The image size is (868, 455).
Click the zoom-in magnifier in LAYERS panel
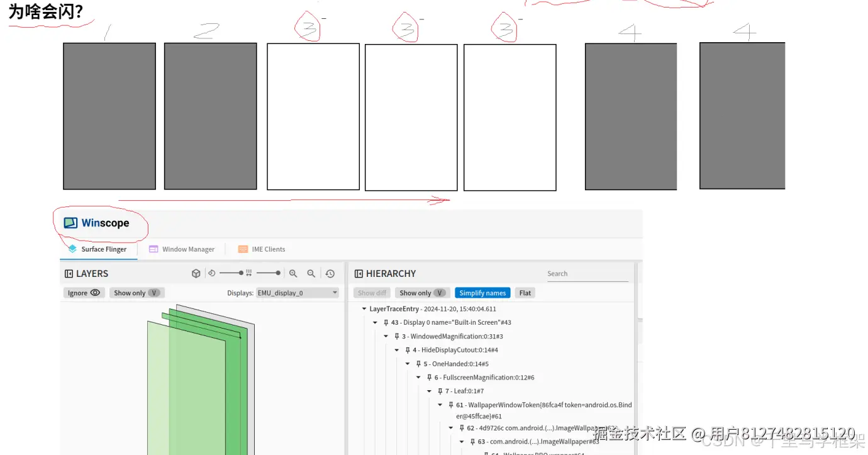pyautogui.click(x=294, y=273)
